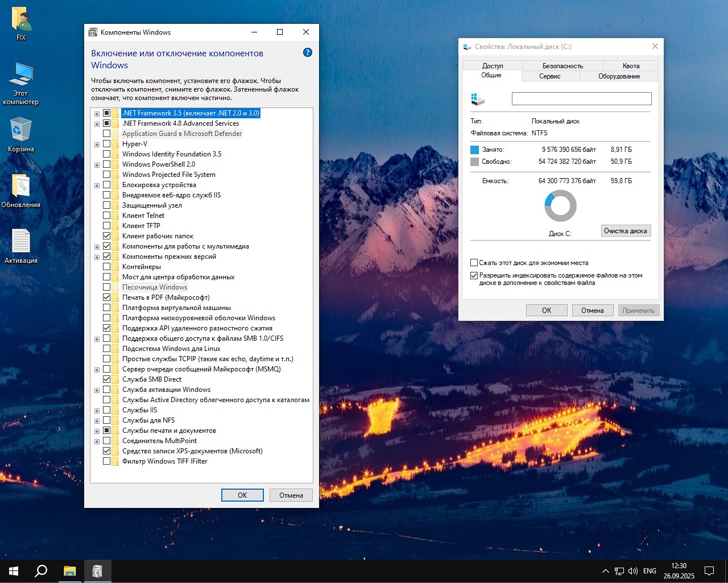Viewport: 728px width, 583px height.
Task: Select the Этот компьютер desktop icon
Action: point(21,84)
